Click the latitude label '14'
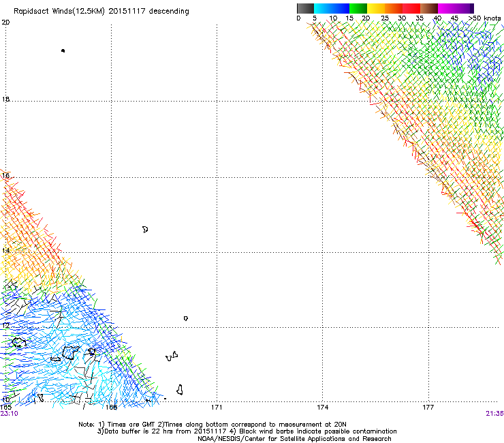The image size is (504, 443). 5,250
